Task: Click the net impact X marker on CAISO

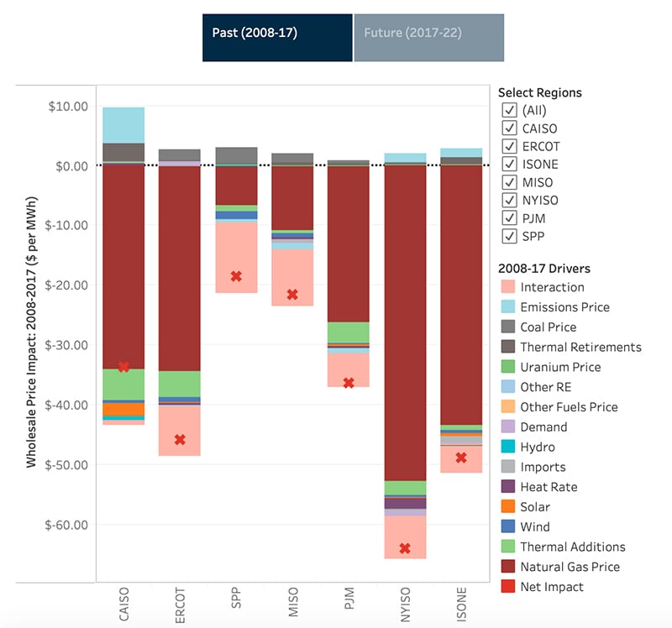Action: (123, 367)
